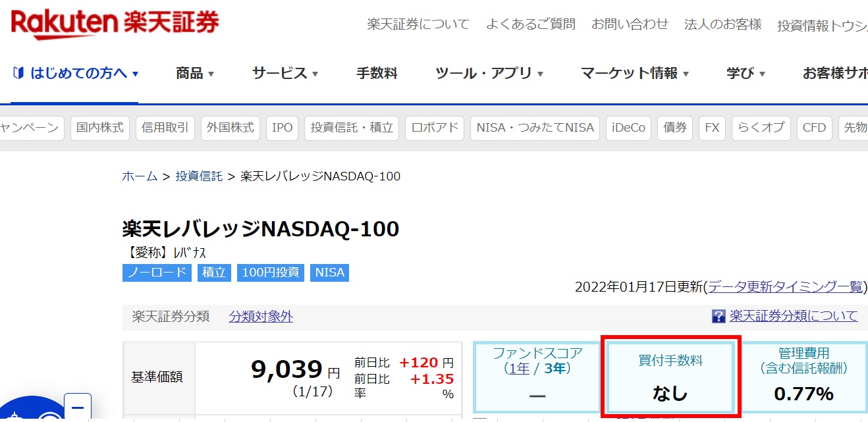Viewport: 868px width, 422px height.
Task: Select the IPO category button
Action: (x=283, y=128)
